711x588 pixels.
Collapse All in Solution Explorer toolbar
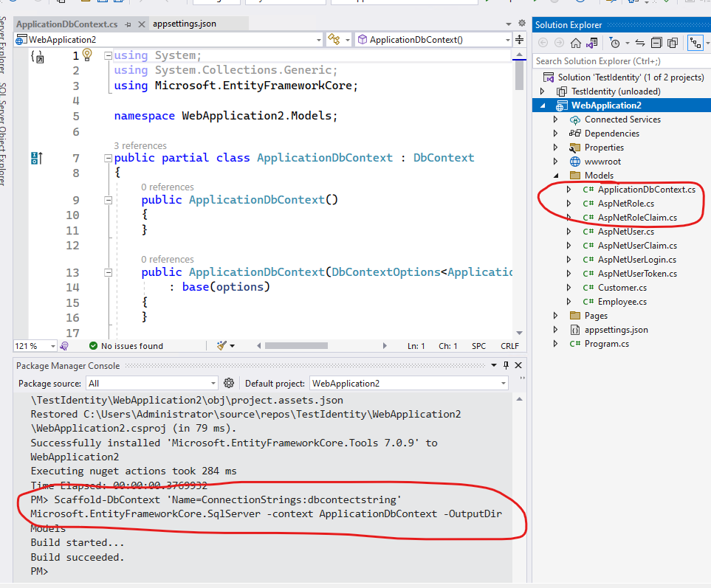pos(656,43)
